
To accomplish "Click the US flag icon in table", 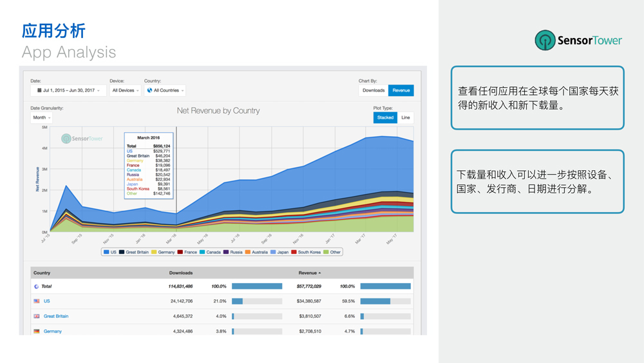I will click(x=37, y=301).
